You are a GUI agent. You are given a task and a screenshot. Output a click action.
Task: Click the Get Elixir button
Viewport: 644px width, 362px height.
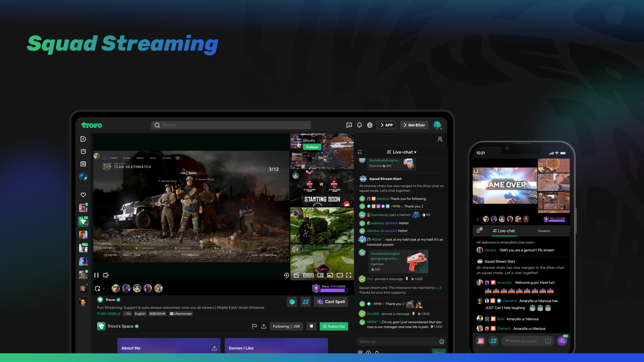(414, 125)
